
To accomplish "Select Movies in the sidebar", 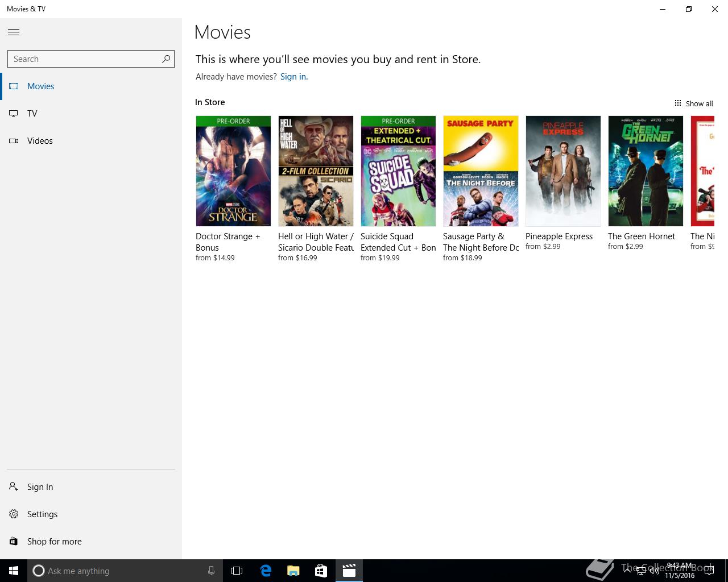I will point(91,86).
